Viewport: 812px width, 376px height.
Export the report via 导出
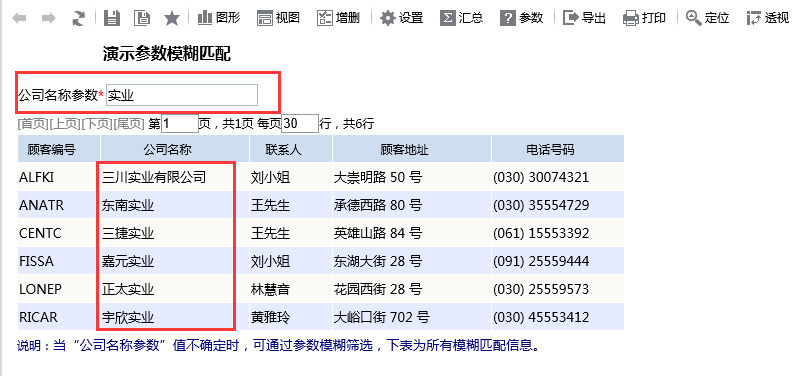click(x=584, y=18)
